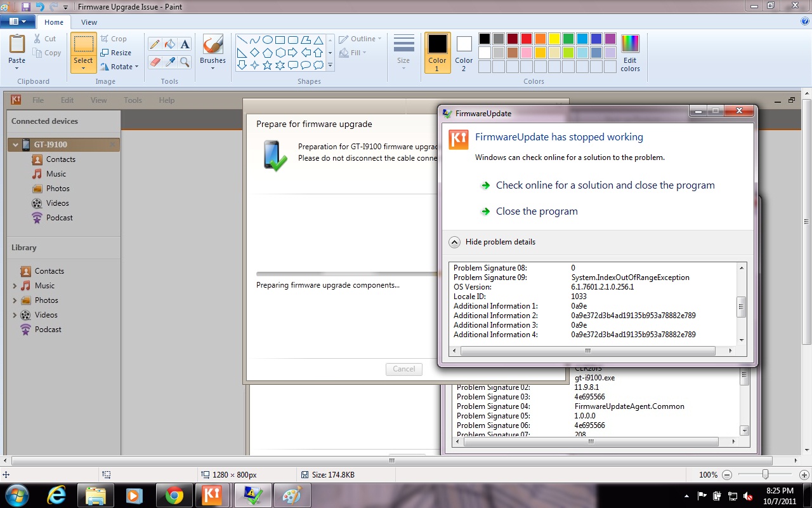This screenshot has height=508, width=812.
Task: Click Color 1 foreground button
Action: tap(437, 53)
